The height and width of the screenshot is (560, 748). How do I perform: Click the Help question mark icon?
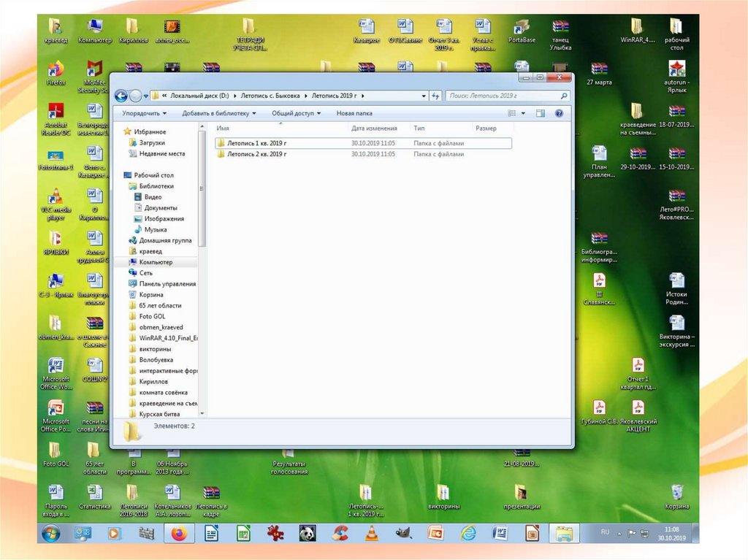559,113
